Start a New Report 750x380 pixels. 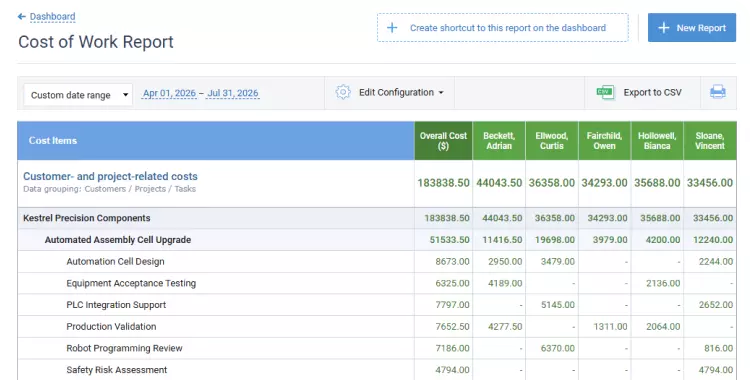tap(692, 28)
